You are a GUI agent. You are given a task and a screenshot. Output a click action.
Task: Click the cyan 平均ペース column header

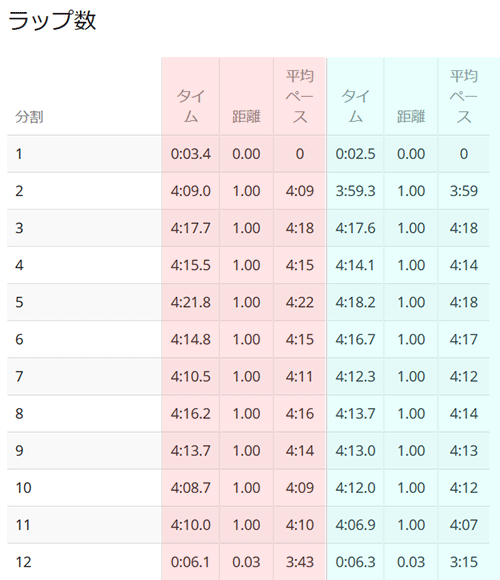464,97
